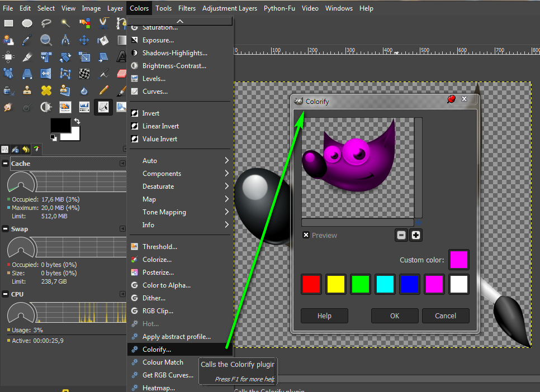The width and height of the screenshot is (540, 392).
Task: Select the Blur/Sharpen droplet tool
Action: click(84, 90)
